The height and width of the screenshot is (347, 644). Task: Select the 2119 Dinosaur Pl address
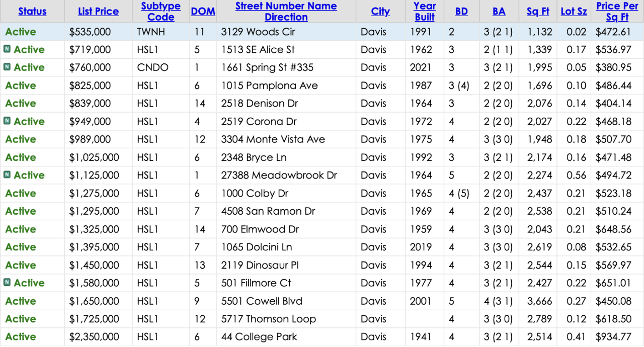[260, 265]
